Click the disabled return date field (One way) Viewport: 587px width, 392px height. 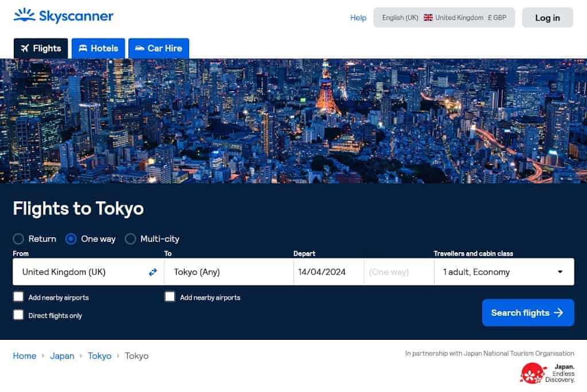pos(399,272)
